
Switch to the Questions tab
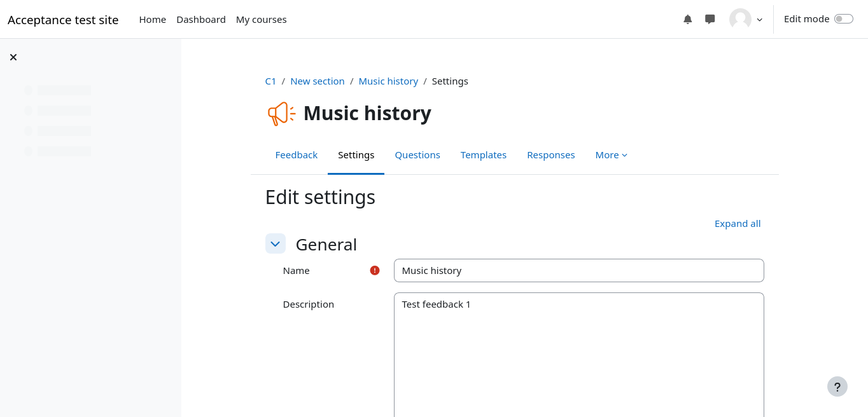pyautogui.click(x=417, y=155)
